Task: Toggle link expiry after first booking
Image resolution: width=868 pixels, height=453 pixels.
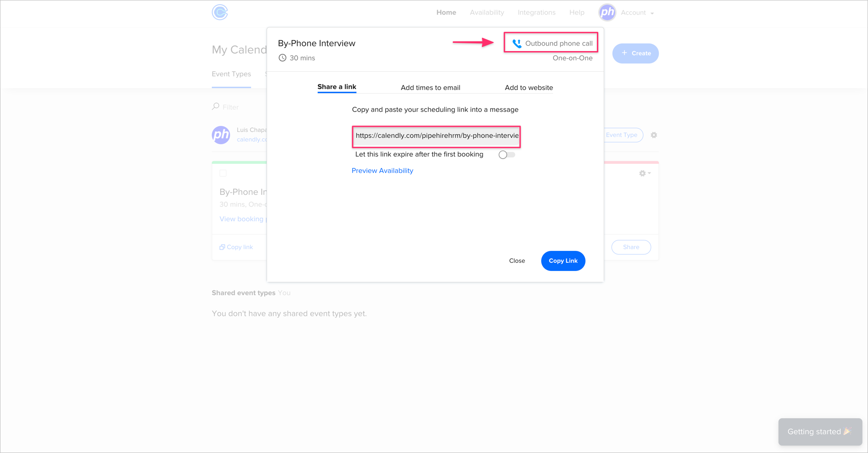Action: pos(507,155)
